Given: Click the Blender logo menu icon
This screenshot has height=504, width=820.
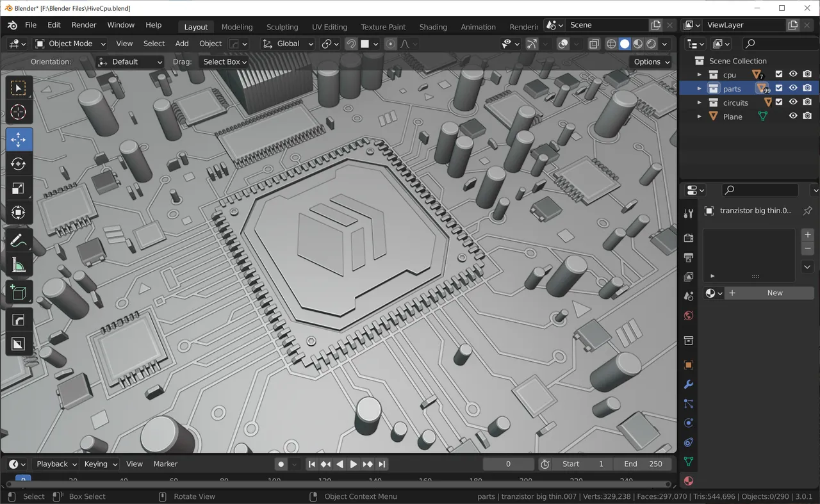Looking at the screenshot, I should (12, 25).
